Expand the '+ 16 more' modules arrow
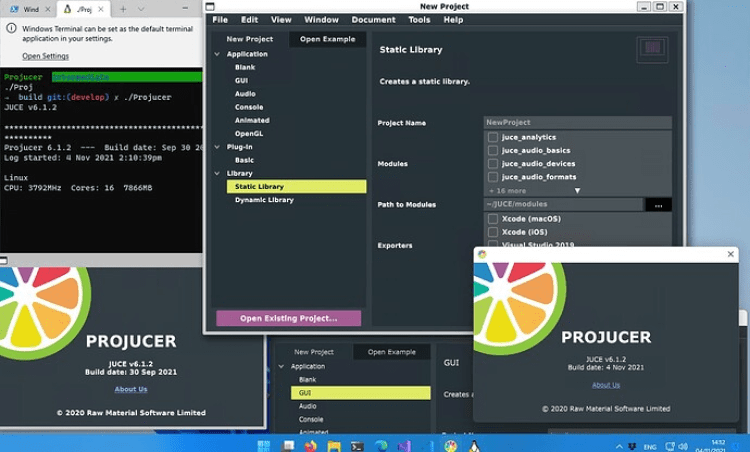This screenshot has height=452, width=750. point(577,190)
